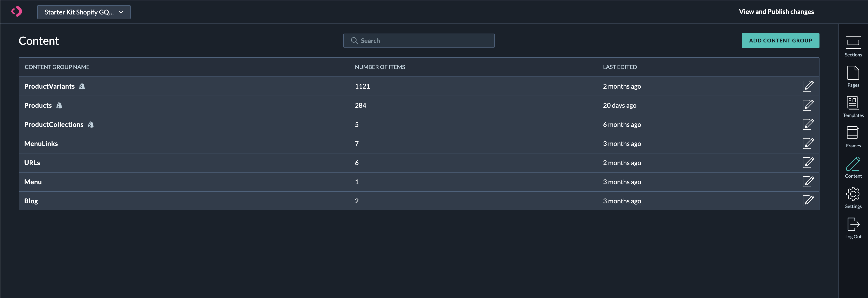Open the Sections panel icon
This screenshot has height=298, width=868.
[853, 46]
